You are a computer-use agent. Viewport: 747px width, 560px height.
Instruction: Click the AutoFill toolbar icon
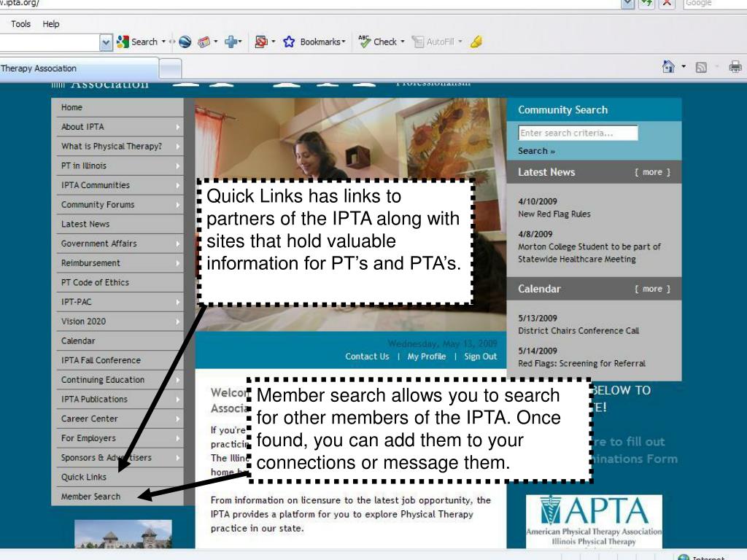(433, 42)
